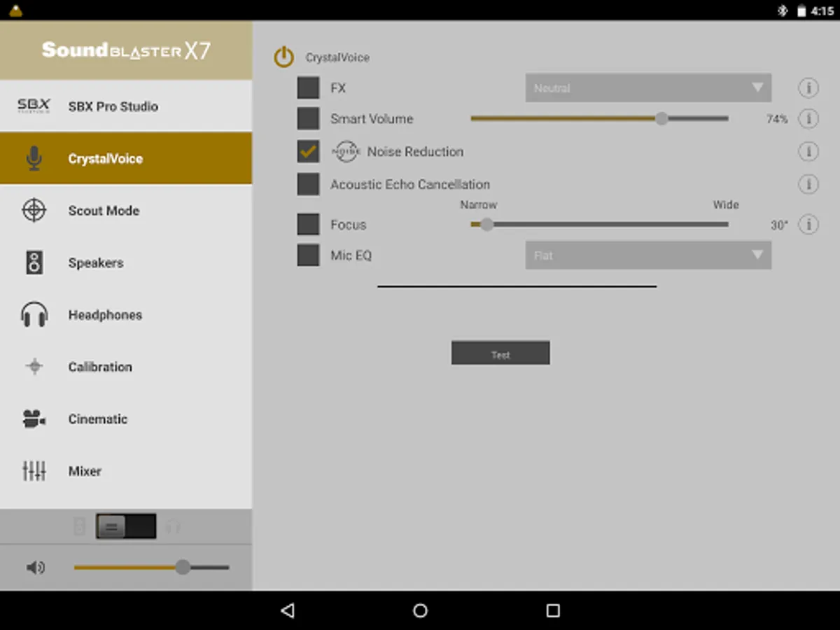Click the Calibration target icon

click(34, 367)
